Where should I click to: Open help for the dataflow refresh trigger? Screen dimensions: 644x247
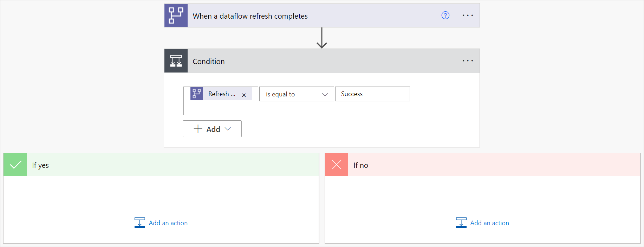tap(445, 15)
